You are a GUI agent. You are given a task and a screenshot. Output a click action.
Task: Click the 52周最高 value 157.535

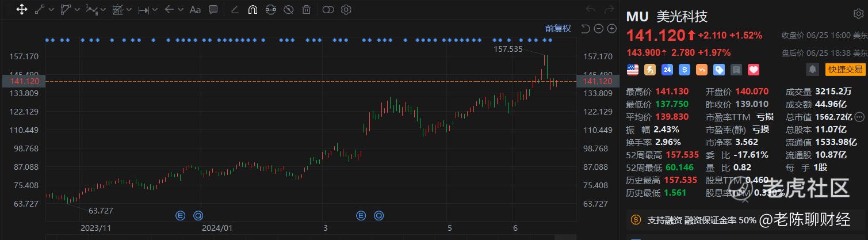[682, 155]
